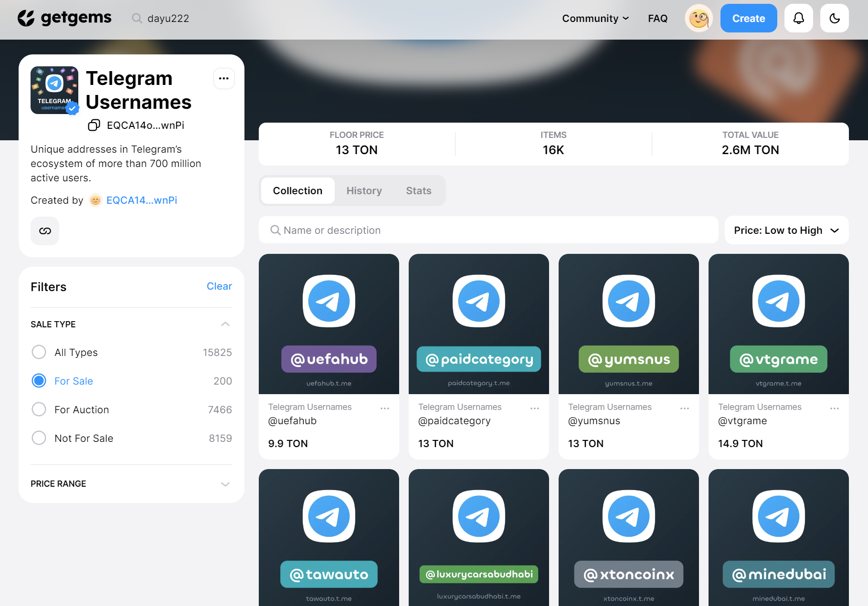Open Telegram Usernames collection avatar
The width and height of the screenshot is (868, 606).
point(54,90)
